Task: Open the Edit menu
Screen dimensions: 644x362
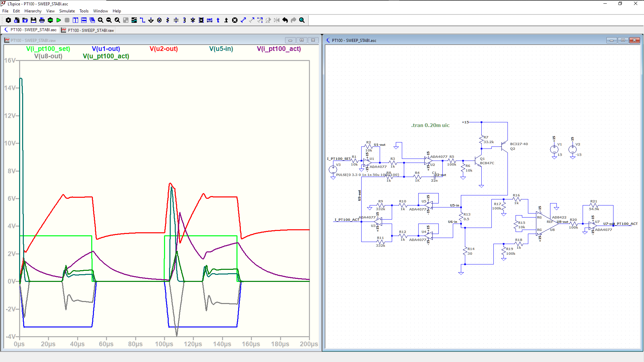Action: tap(16, 11)
